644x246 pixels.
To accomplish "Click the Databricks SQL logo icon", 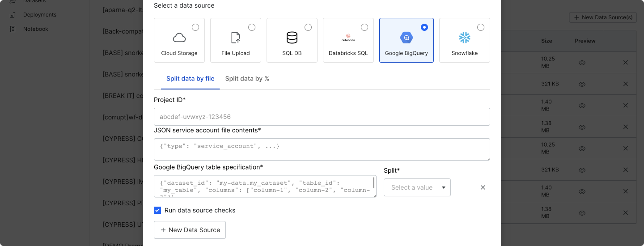I will (x=348, y=38).
